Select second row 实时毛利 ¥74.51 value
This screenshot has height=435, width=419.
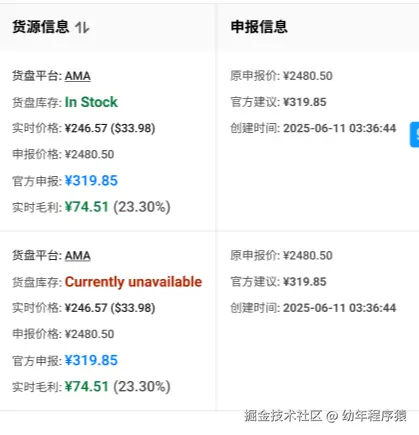click(x=87, y=387)
